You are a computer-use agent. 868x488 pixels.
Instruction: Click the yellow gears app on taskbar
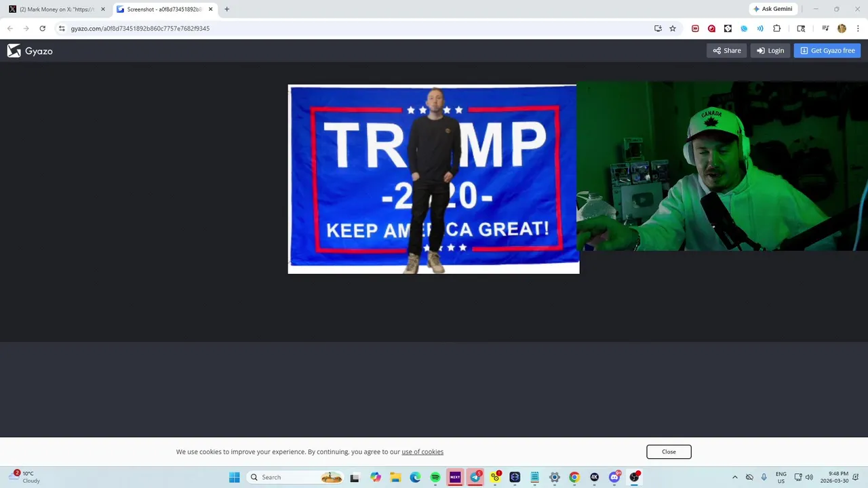coord(495,477)
